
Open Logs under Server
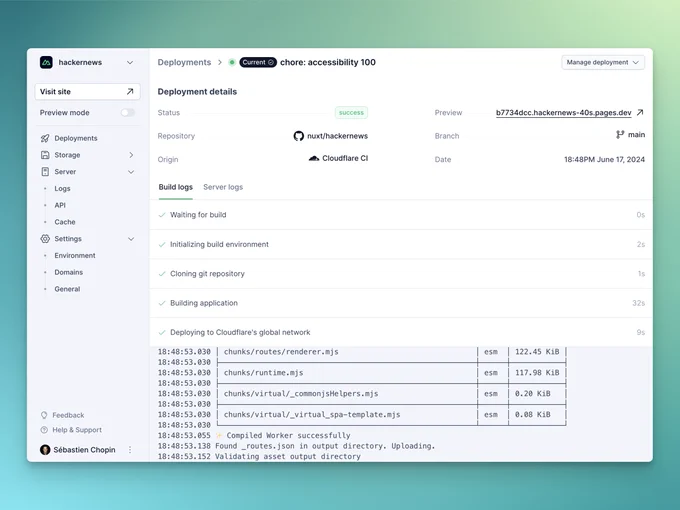(62, 189)
